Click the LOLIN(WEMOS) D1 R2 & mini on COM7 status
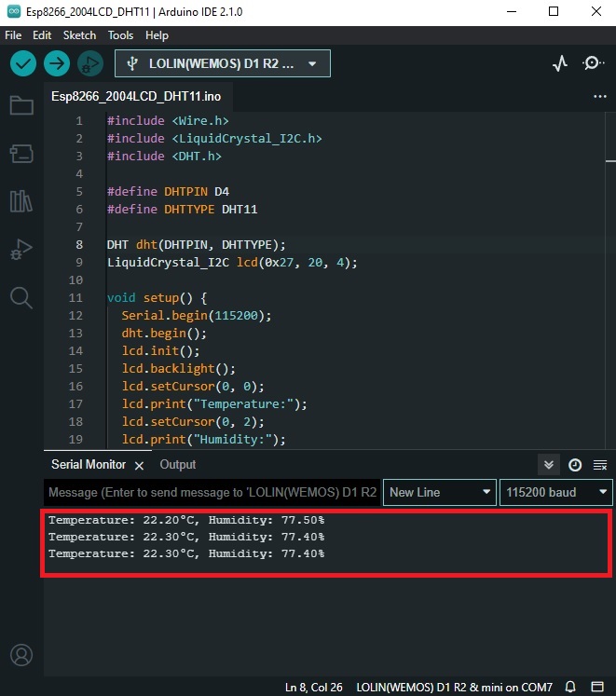Screen dimensions: 616x696 point(455,687)
